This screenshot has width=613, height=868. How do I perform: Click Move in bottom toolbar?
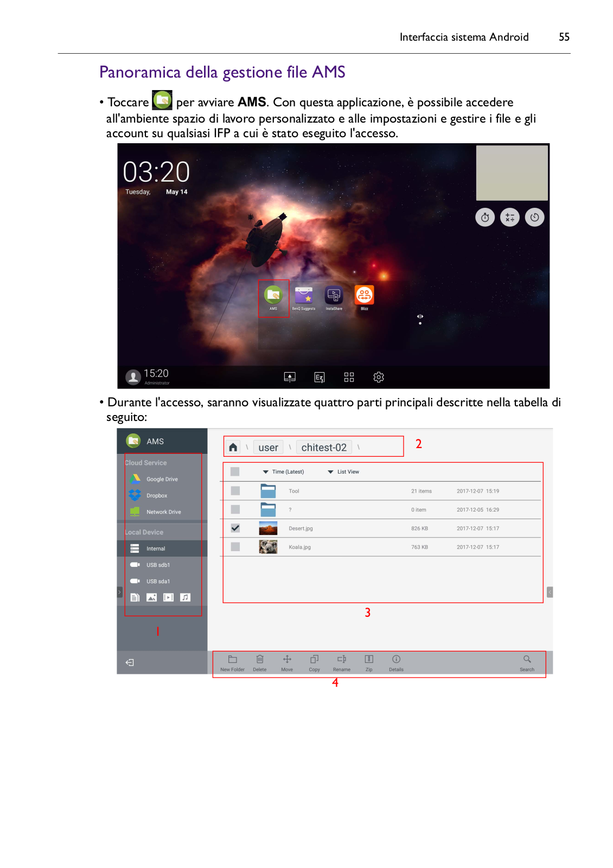click(287, 663)
